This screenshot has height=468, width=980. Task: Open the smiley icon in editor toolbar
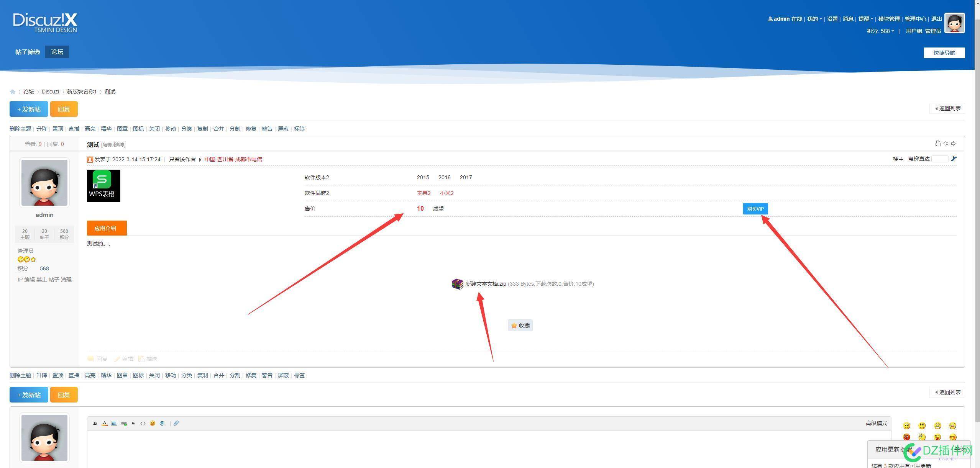153,423
